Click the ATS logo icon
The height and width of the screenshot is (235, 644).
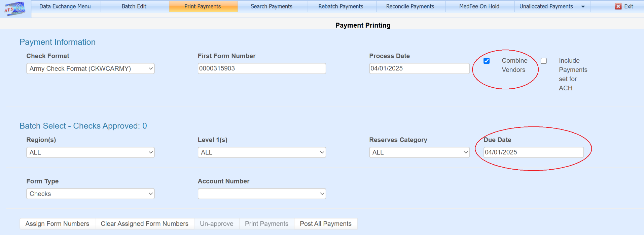(15, 8)
